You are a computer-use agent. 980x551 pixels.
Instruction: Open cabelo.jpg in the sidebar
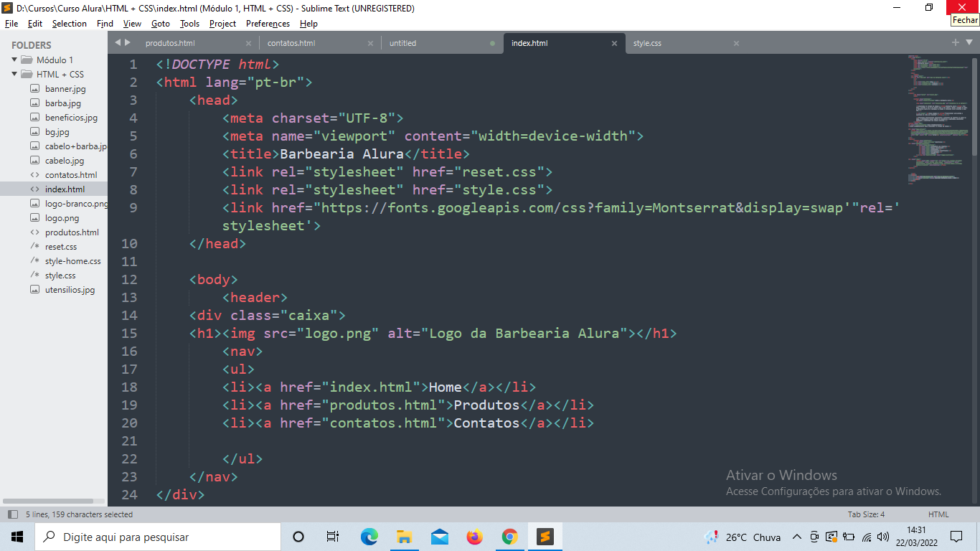(65, 161)
